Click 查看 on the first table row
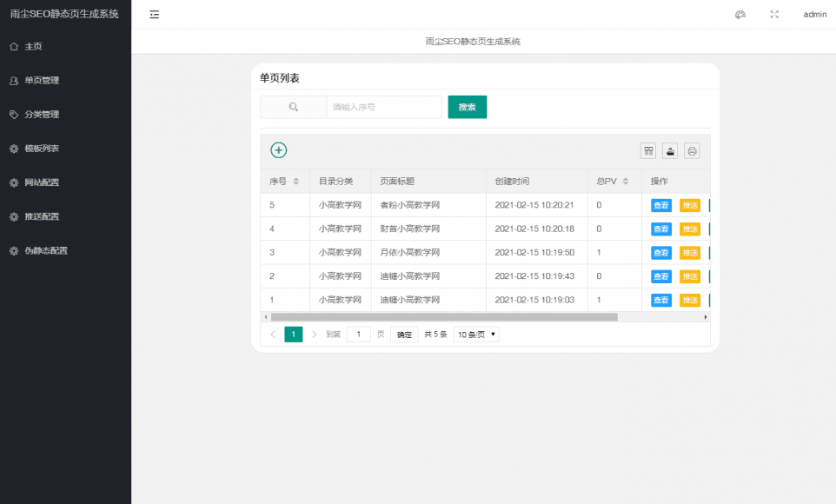Screen dimensions: 836x504 coord(660,205)
